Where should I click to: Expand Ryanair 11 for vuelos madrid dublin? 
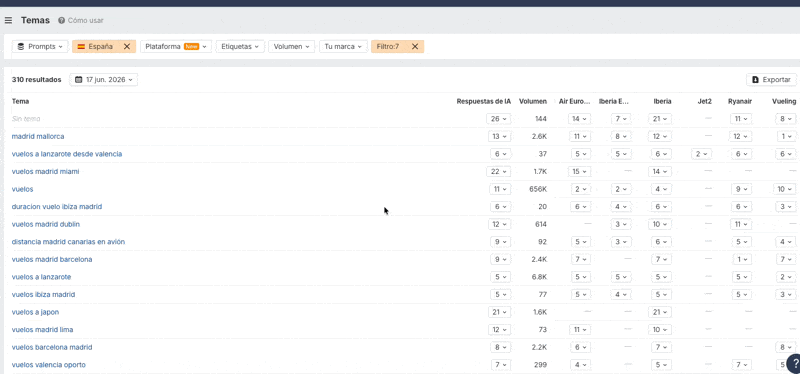click(741, 224)
